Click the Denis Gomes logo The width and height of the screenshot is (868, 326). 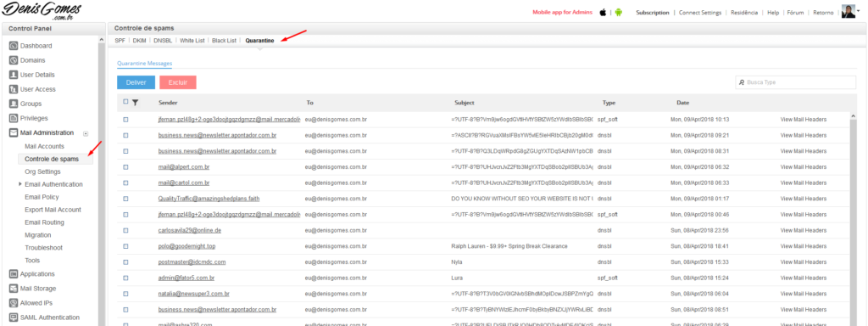(x=42, y=10)
